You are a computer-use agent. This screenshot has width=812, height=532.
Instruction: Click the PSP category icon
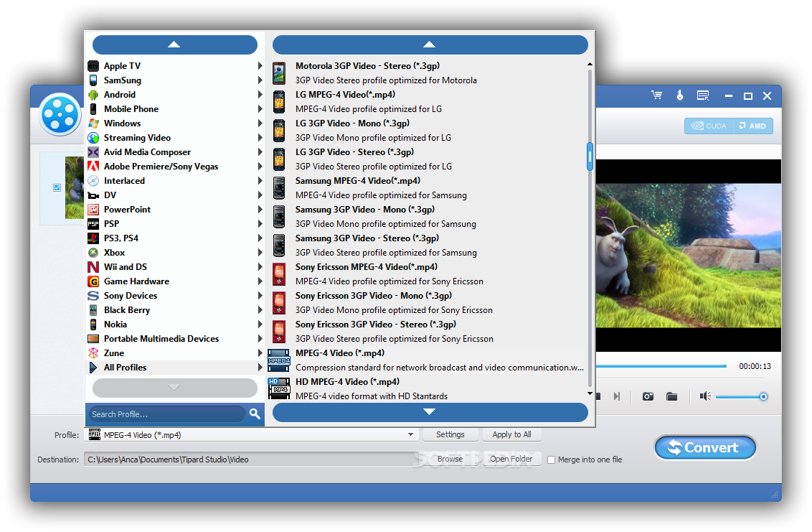coord(93,224)
